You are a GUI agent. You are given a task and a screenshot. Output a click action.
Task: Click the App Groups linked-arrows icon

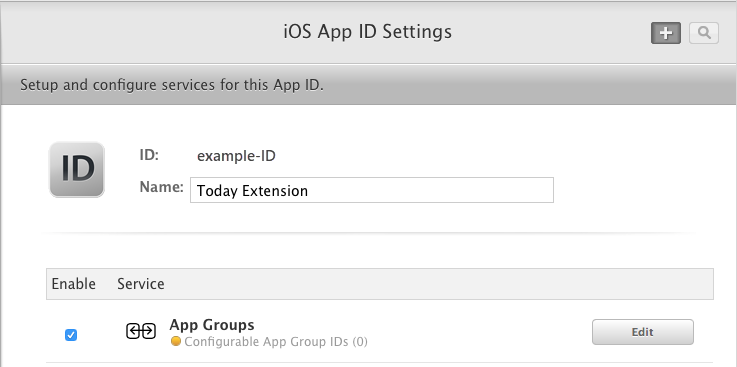click(141, 331)
